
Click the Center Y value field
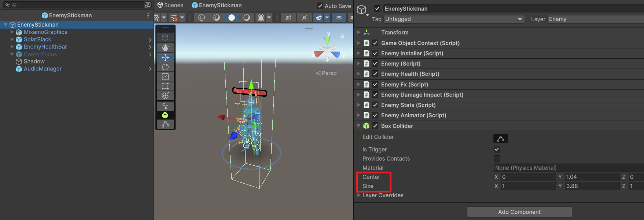click(x=592, y=177)
